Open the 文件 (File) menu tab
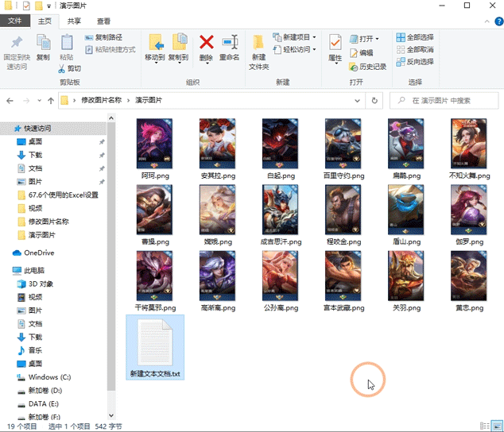Image resolution: width=504 pixels, height=432 pixels. pyautogui.click(x=15, y=21)
